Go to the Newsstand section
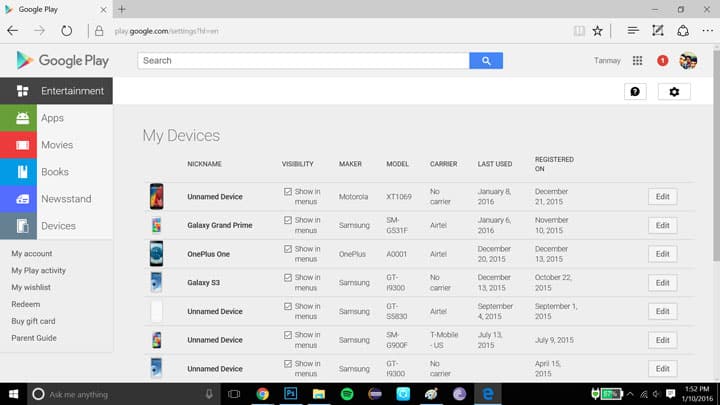This screenshot has height=405, width=720. [x=56, y=199]
